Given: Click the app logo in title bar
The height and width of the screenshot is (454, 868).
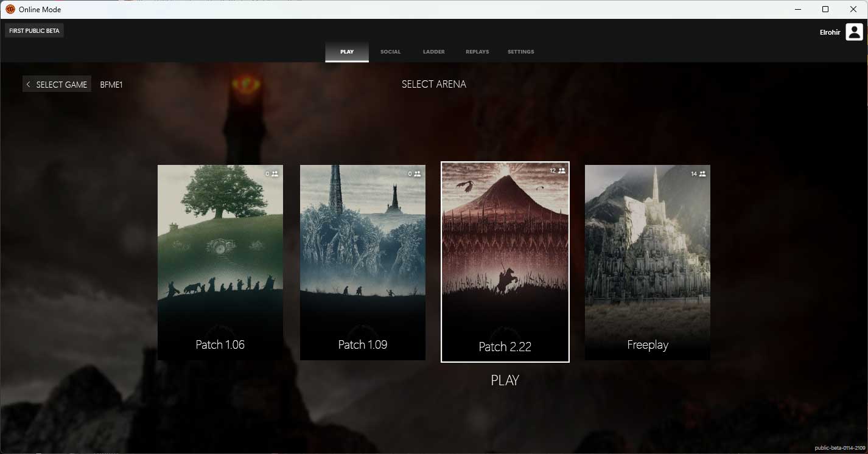Looking at the screenshot, I should (10, 9).
